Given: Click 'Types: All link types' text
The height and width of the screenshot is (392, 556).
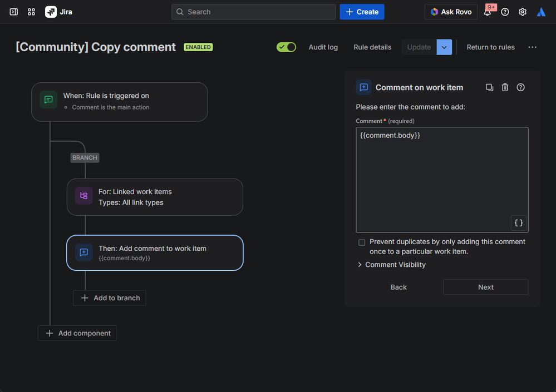Looking at the screenshot, I should tap(131, 202).
